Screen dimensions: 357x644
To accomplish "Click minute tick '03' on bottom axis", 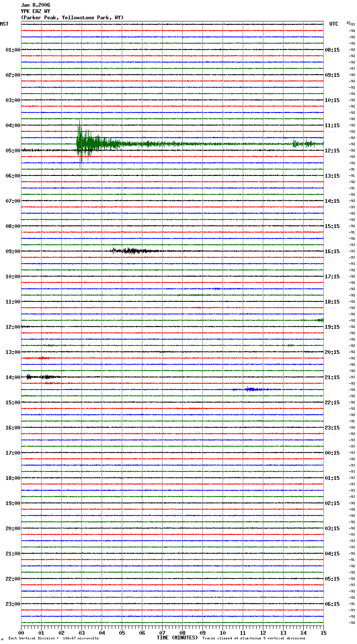I will [81, 633].
